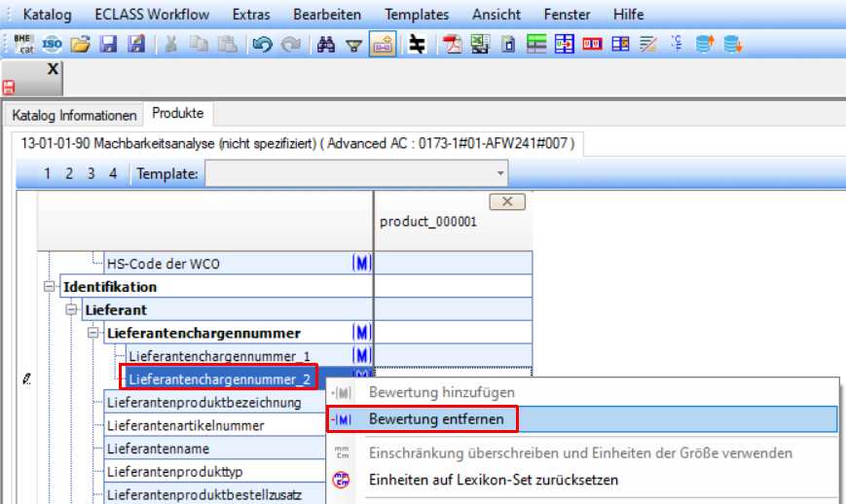
Task: Open the Fenster menu
Action: pos(567,15)
